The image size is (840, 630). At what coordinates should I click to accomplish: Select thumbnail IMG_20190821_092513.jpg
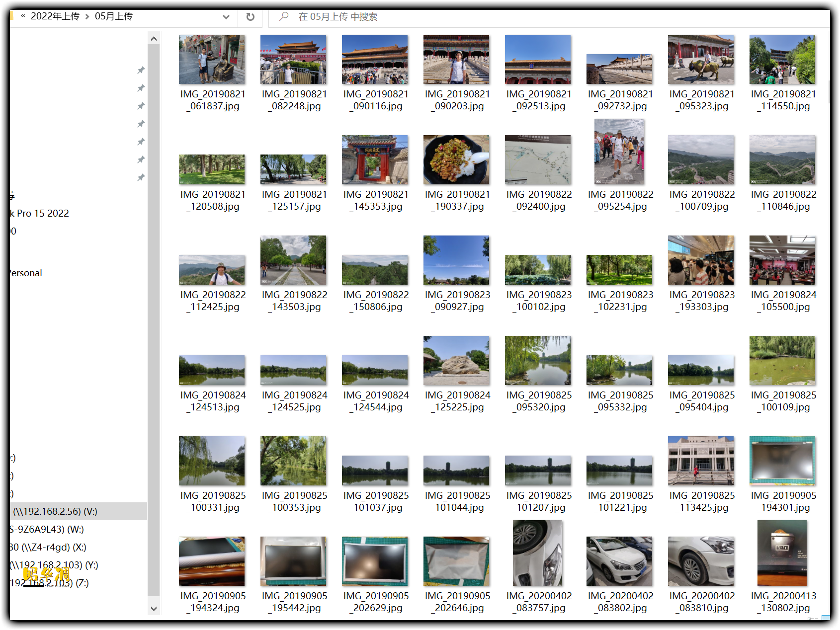coord(538,59)
